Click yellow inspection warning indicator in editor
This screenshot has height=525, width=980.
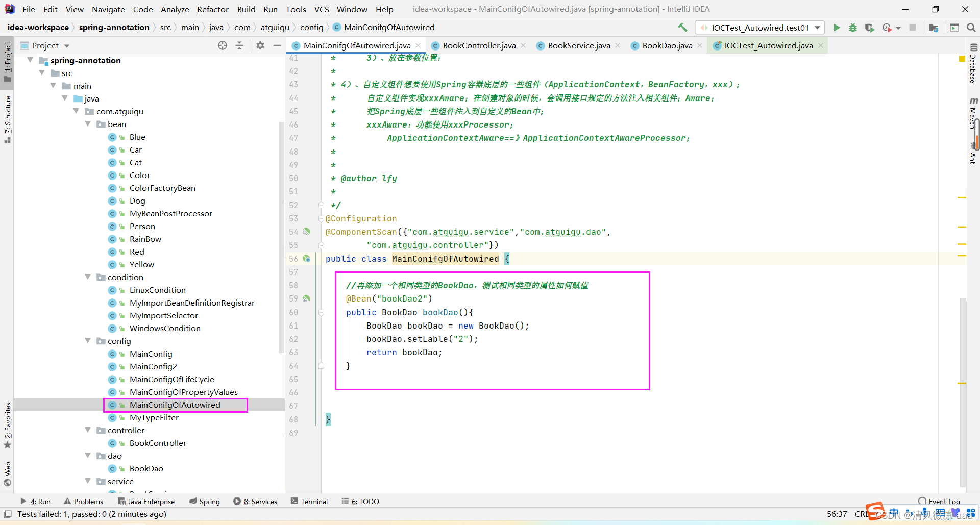pos(962,59)
